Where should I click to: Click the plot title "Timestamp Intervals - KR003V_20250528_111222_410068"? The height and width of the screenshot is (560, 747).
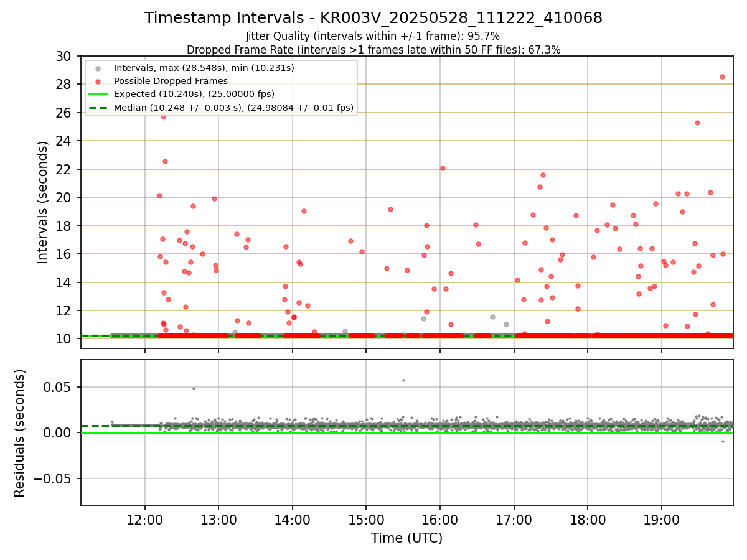pyautogui.click(x=374, y=18)
